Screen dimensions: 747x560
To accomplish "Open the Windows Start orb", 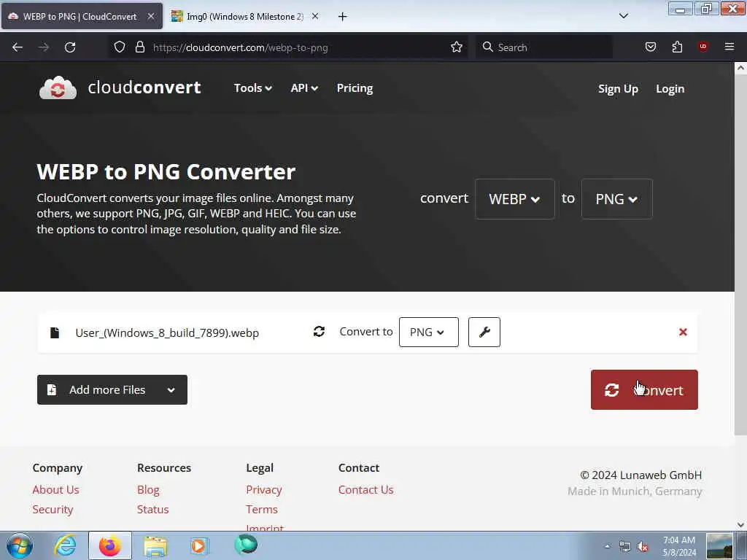I will click(20, 545).
